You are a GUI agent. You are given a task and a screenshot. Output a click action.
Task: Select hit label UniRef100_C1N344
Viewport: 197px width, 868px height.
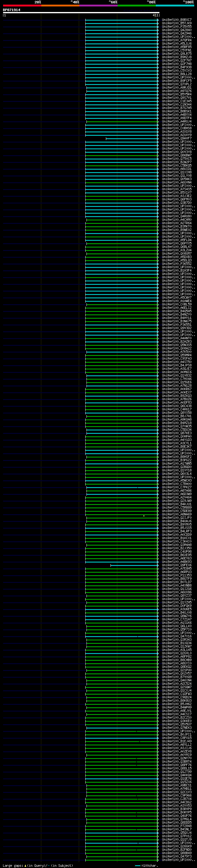tap(177, 104)
